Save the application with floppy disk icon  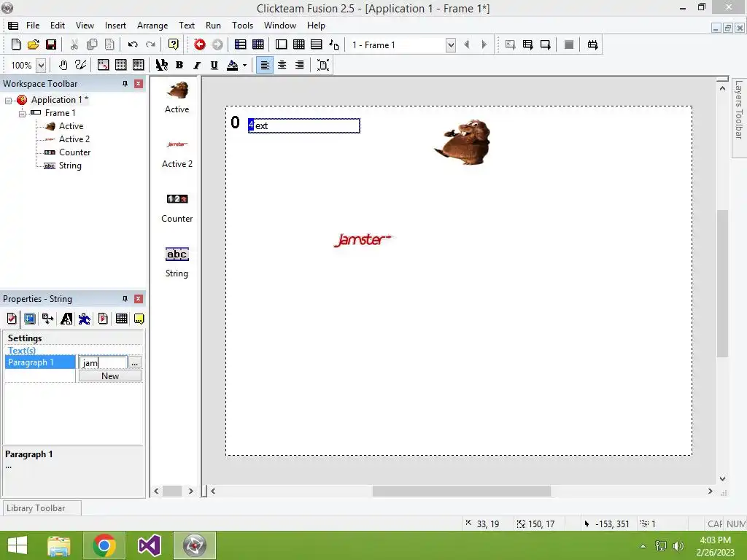(51, 44)
